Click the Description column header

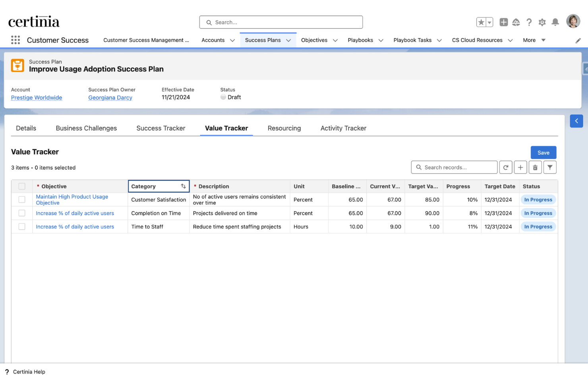[240, 186]
